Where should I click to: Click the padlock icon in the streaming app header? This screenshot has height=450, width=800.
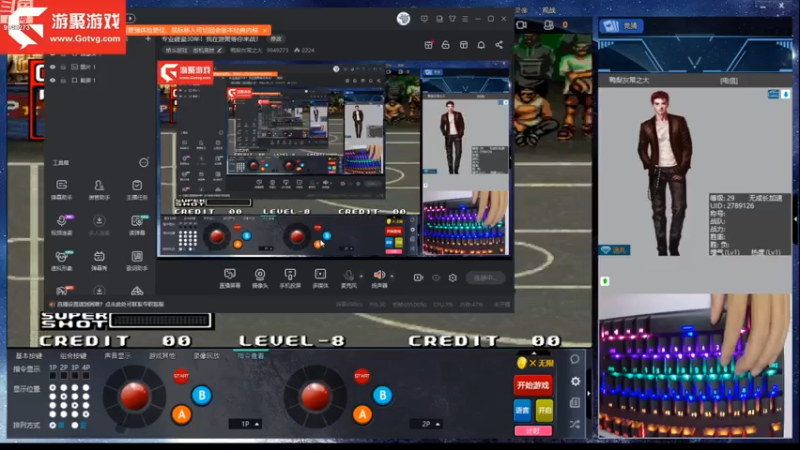445,45
